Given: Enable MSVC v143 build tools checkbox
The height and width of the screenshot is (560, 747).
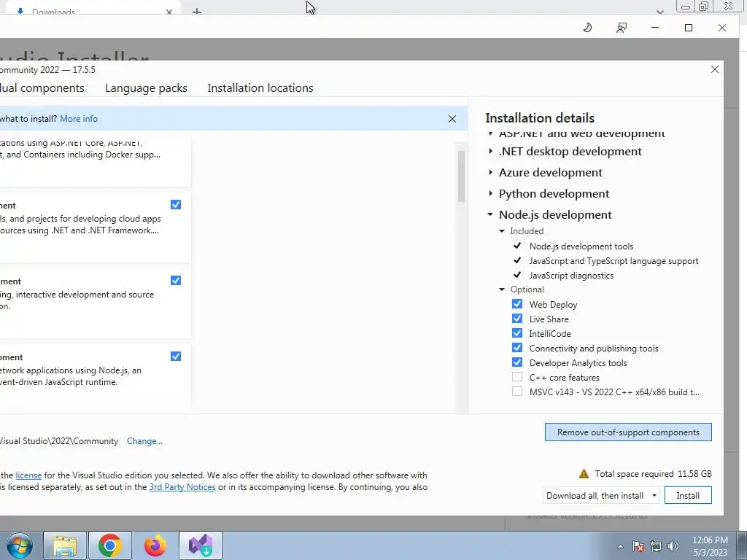Looking at the screenshot, I should click(x=517, y=392).
